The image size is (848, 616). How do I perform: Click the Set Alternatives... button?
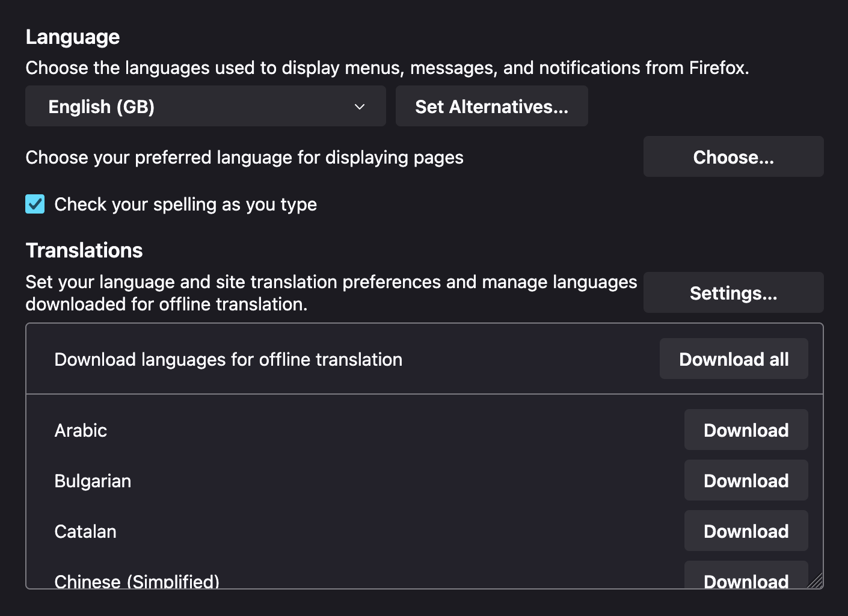(x=491, y=106)
